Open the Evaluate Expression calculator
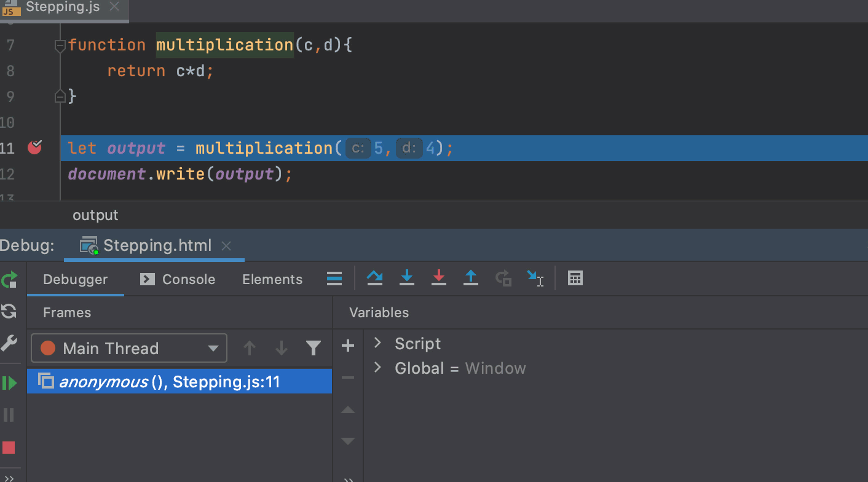Image resolution: width=868 pixels, height=482 pixels. pos(575,279)
